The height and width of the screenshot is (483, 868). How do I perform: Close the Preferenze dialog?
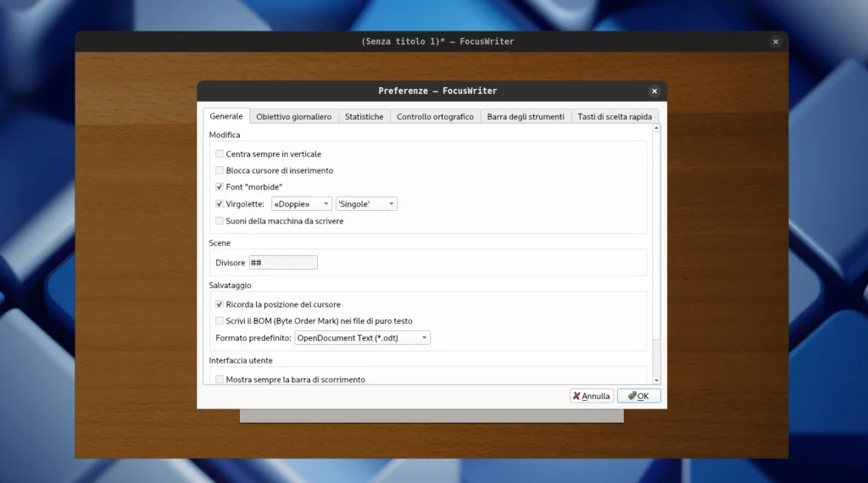pos(654,92)
